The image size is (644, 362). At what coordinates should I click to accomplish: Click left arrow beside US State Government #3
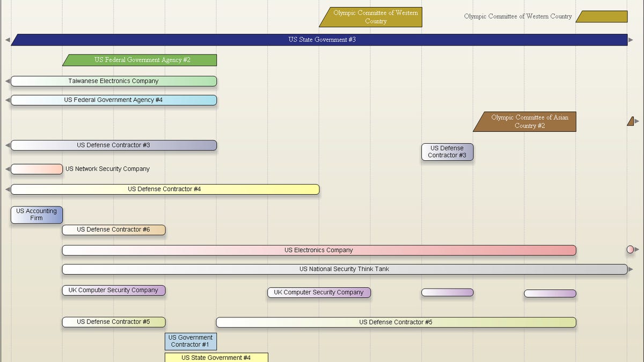pyautogui.click(x=8, y=40)
